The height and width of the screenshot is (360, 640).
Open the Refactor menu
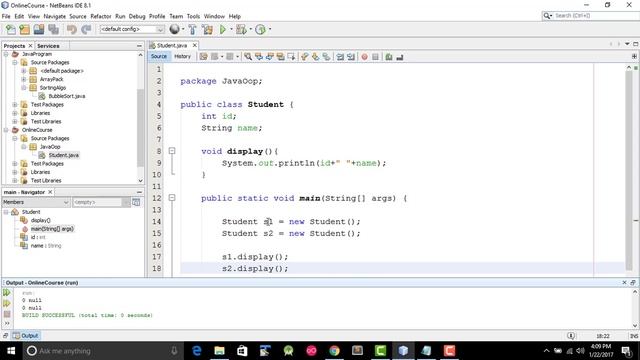pos(101,16)
